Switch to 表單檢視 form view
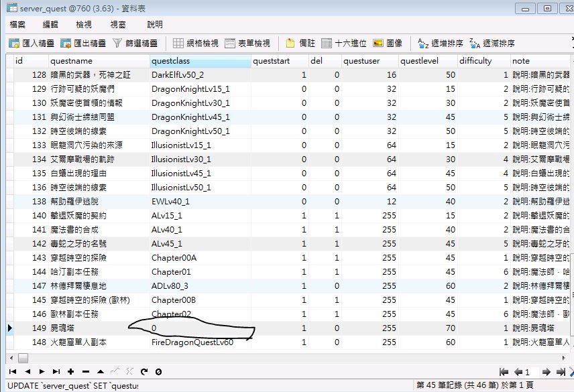 (x=247, y=43)
